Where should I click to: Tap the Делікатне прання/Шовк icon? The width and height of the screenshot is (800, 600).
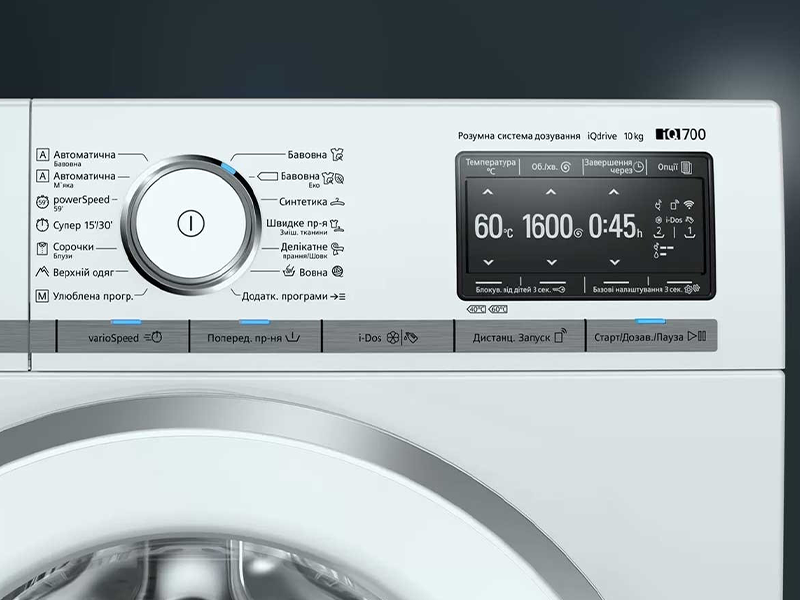337,249
